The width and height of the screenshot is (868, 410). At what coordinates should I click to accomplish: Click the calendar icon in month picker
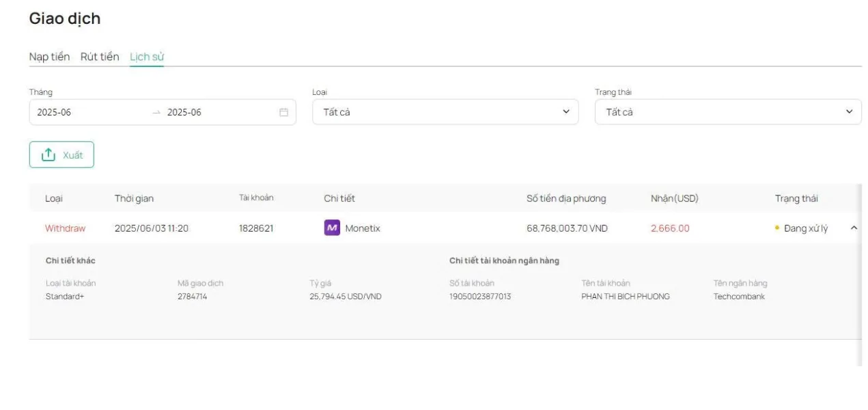[x=283, y=112]
